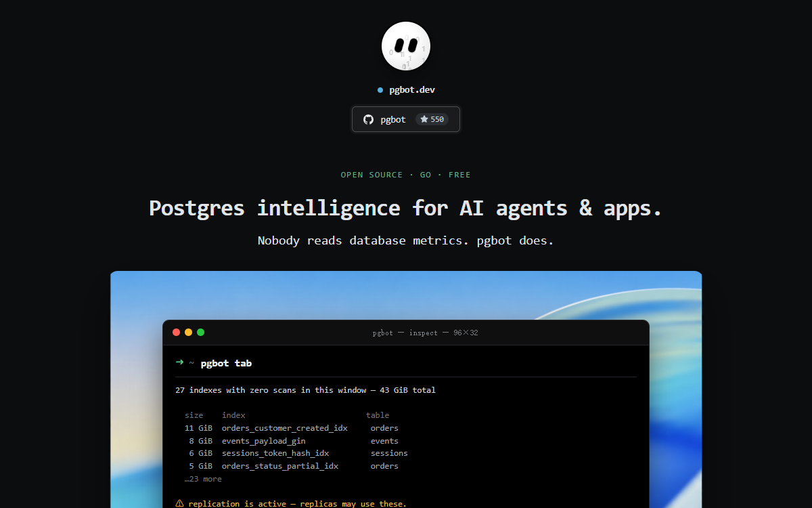Click the GitHub octocat icon
The width and height of the screenshot is (812, 508).
point(368,119)
